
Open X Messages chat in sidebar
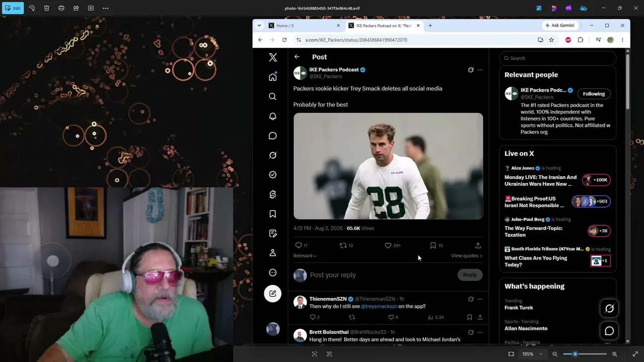[273, 136]
